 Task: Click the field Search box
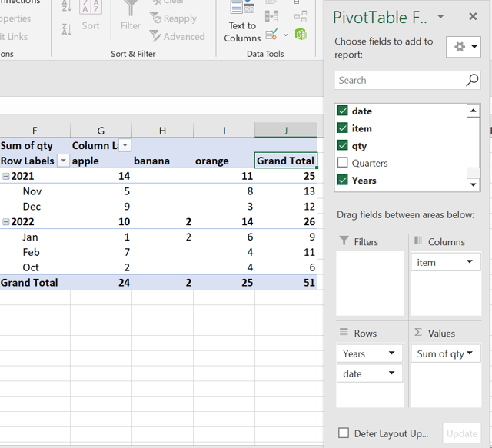point(407,81)
